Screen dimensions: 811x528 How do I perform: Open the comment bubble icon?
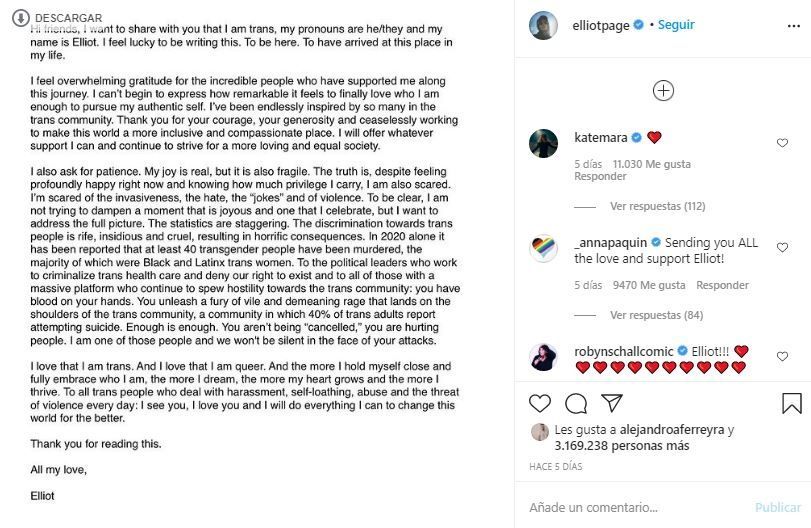tap(576, 403)
